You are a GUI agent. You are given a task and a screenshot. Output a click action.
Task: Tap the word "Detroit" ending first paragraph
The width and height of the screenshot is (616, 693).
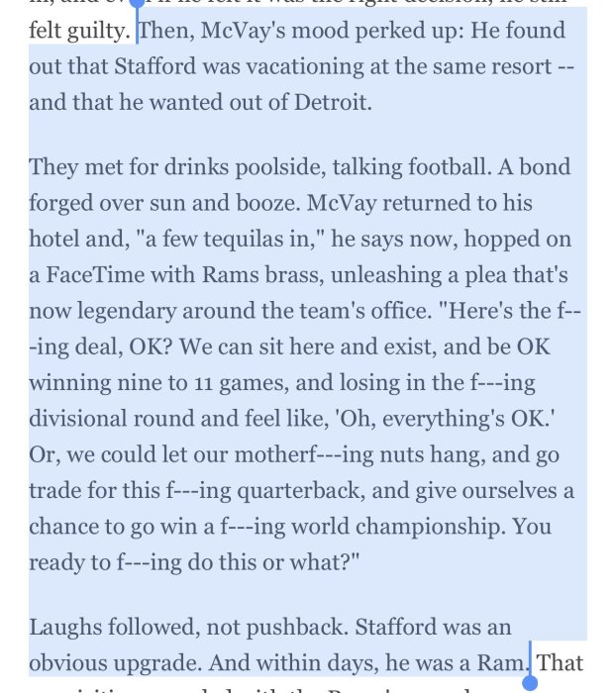coord(333,103)
